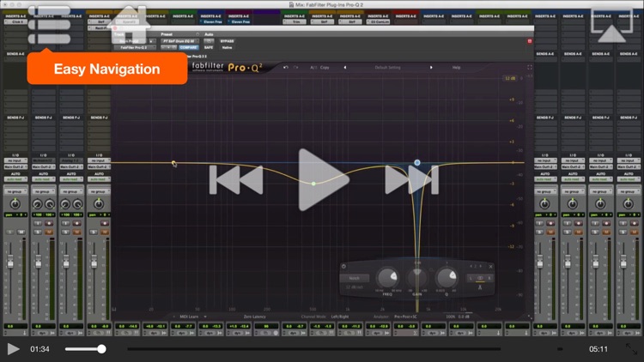This screenshot has width=644, height=362.
Task: Click the Q knob
Action: pos(447,278)
